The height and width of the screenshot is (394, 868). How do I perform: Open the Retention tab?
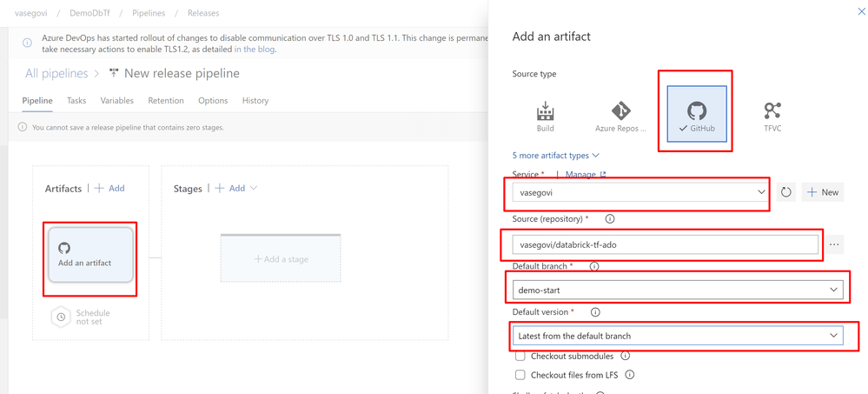pos(165,101)
